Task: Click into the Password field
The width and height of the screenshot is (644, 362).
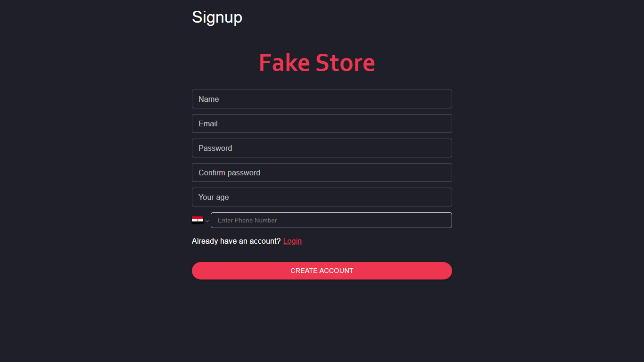Action: tap(322, 148)
